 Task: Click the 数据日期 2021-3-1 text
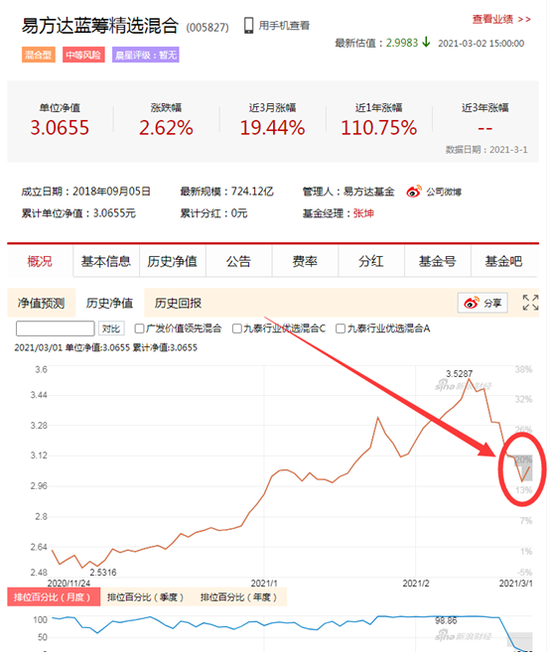tap(486, 150)
